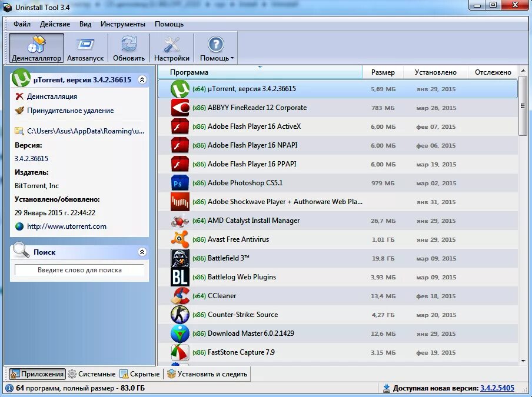Open the Файл menu
The image size is (532, 397).
(x=22, y=24)
